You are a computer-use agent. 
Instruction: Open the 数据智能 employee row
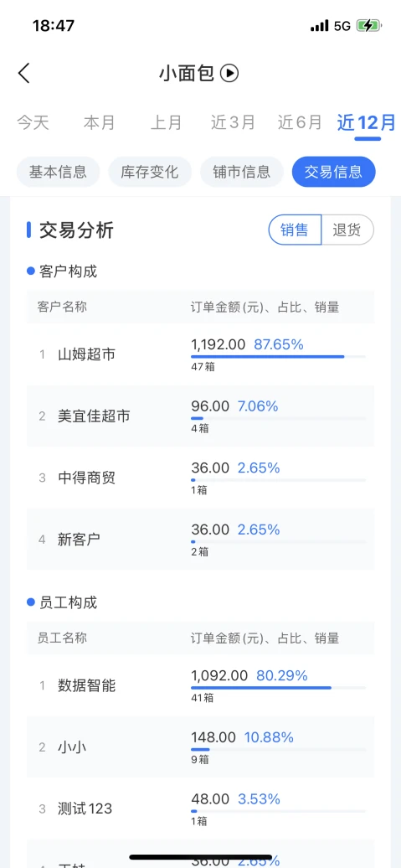pyautogui.click(x=200, y=685)
